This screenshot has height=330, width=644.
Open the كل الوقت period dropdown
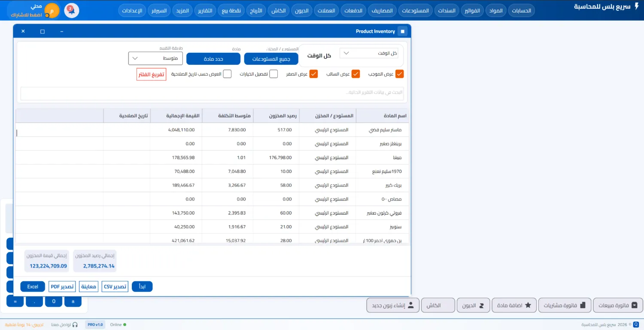click(x=369, y=53)
